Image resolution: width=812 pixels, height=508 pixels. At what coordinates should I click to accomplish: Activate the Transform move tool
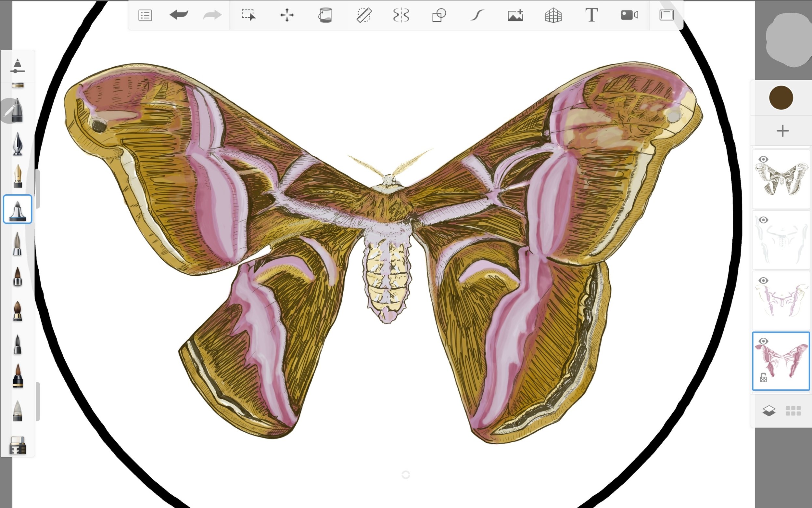click(x=287, y=15)
